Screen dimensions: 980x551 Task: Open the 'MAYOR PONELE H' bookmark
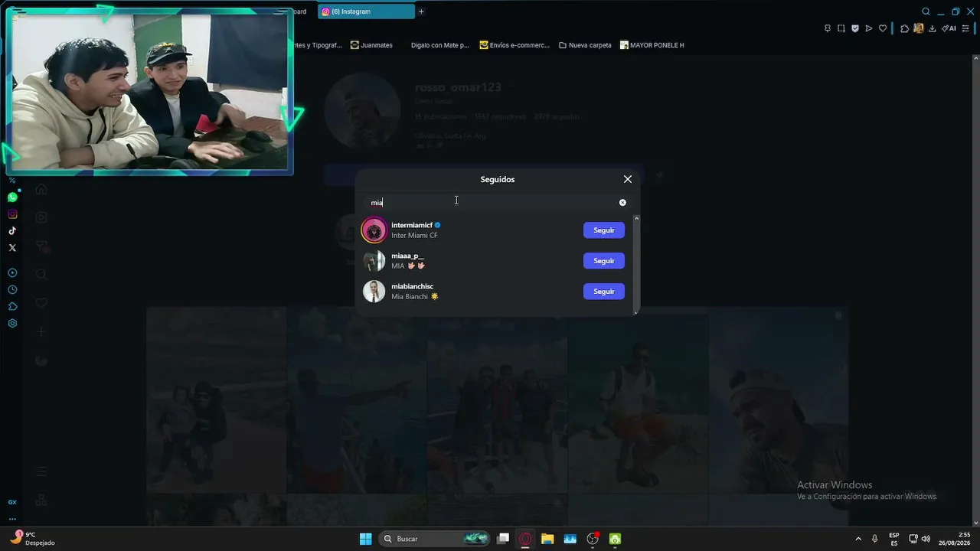[652, 45]
